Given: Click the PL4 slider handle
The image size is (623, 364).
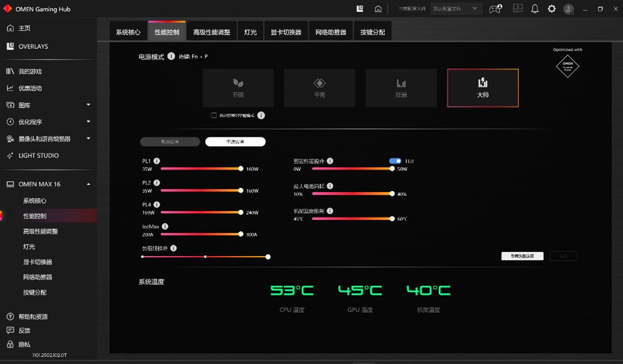Looking at the screenshot, I should pyautogui.click(x=241, y=212).
